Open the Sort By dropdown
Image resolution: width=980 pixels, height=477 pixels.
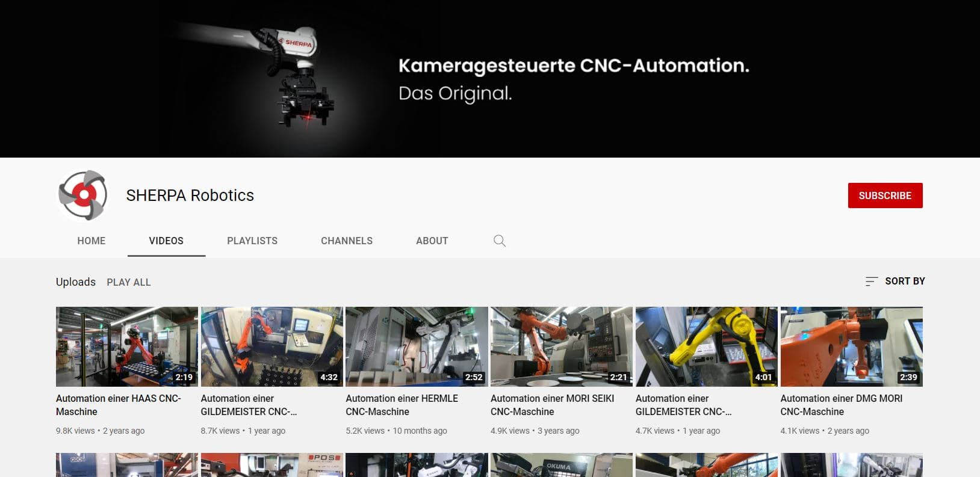click(x=895, y=281)
